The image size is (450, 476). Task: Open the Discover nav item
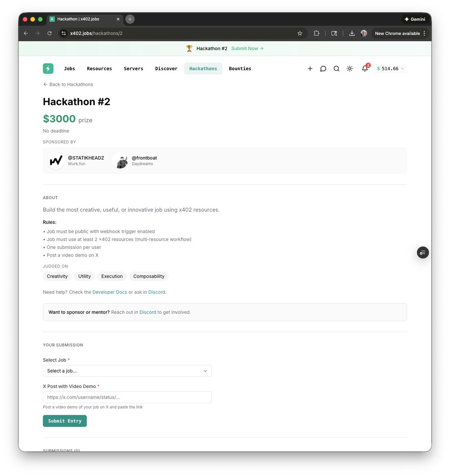[x=166, y=69]
